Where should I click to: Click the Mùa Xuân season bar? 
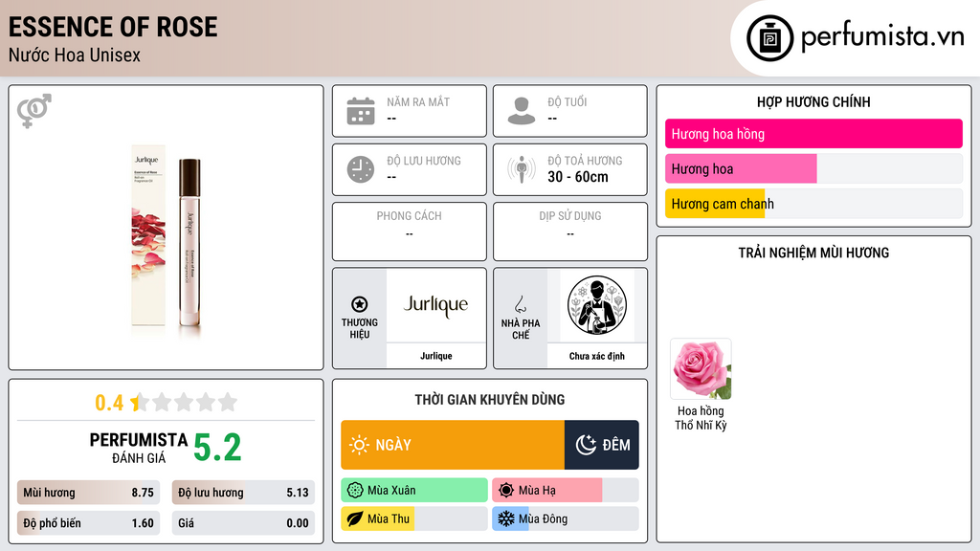click(414, 491)
